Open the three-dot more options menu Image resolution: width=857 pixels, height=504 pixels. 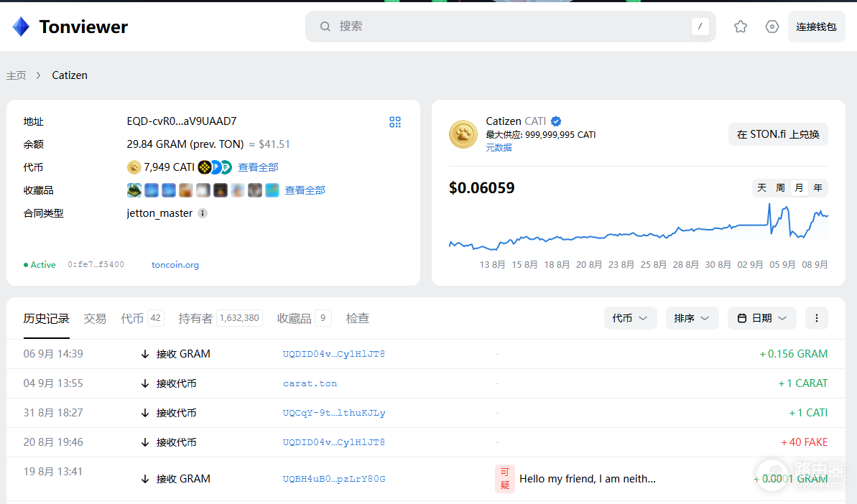[817, 318]
